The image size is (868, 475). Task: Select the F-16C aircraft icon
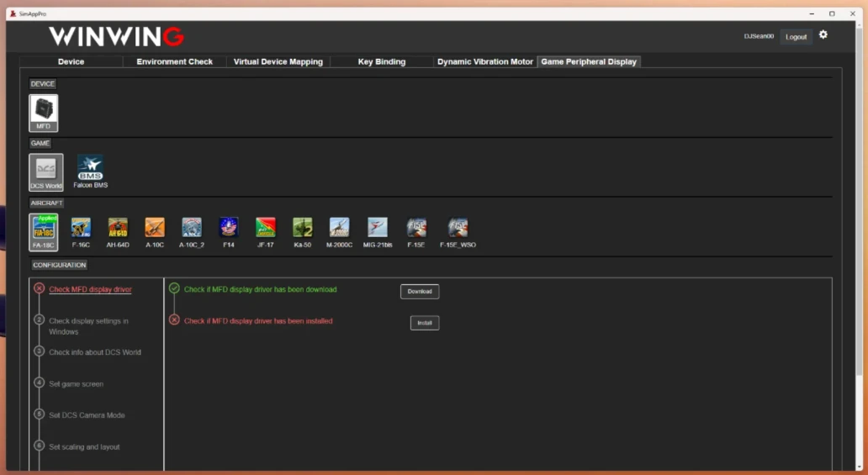tap(81, 232)
